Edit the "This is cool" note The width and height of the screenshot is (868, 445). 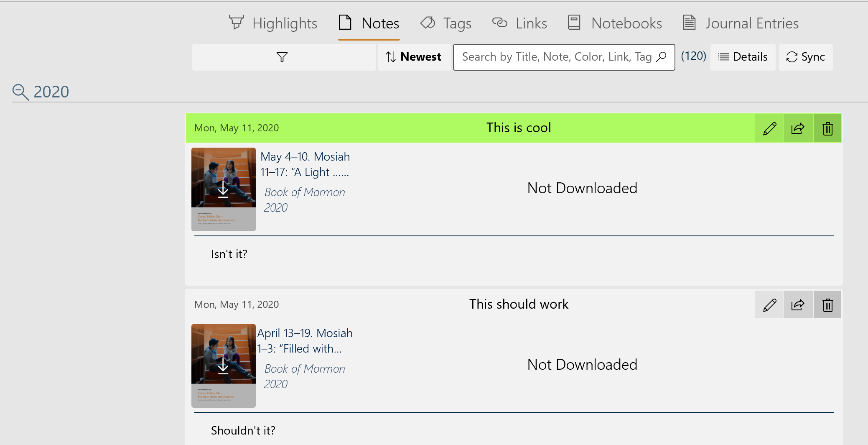pyautogui.click(x=769, y=128)
